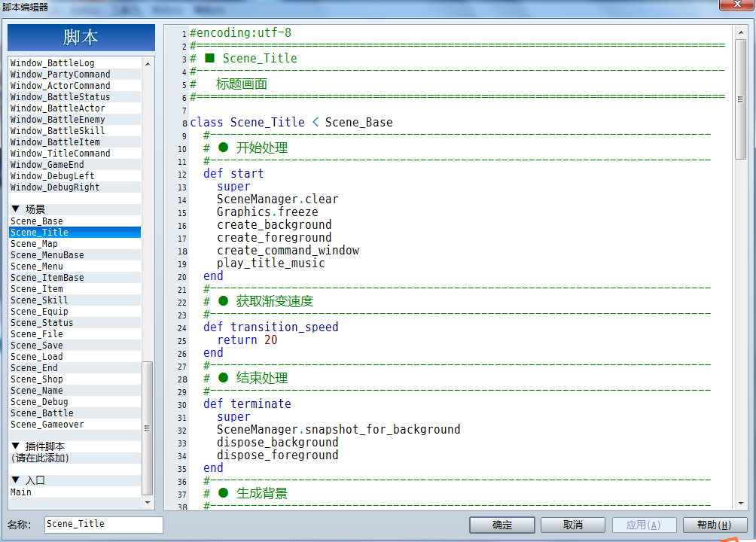Click code line 'def terminate'
The image size is (756, 542).
coord(247,403)
